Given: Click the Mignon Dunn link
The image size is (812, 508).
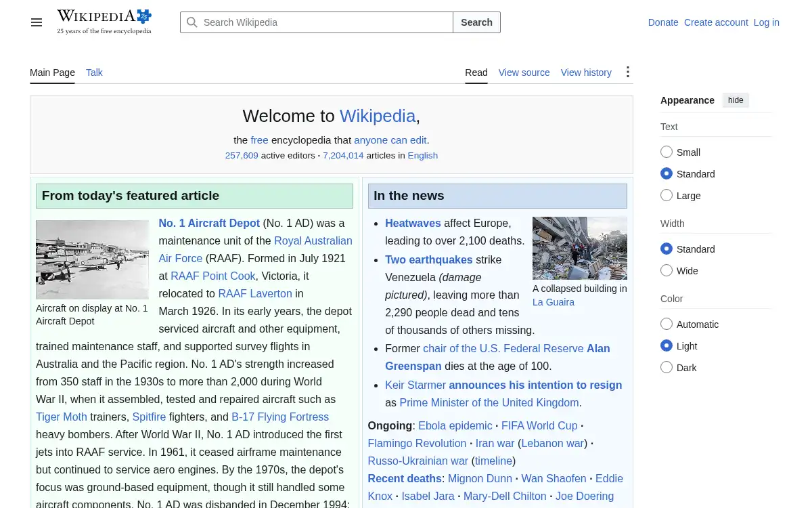Looking at the screenshot, I should [x=480, y=478].
